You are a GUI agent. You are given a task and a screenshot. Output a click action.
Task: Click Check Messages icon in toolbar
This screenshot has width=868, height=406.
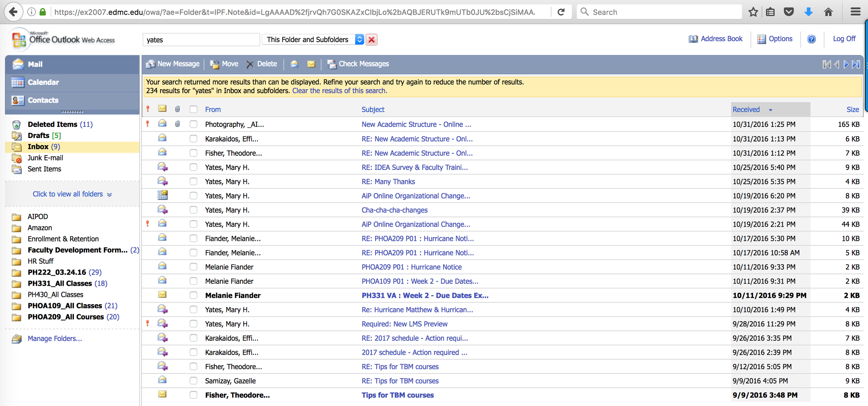click(332, 64)
